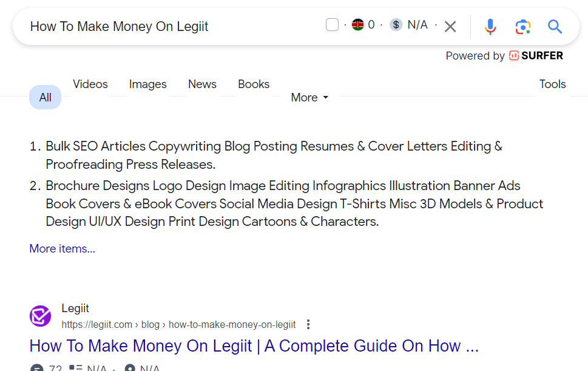The height and width of the screenshot is (371, 588).
Task: Start voice search with the microphone icon
Action: tap(490, 27)
